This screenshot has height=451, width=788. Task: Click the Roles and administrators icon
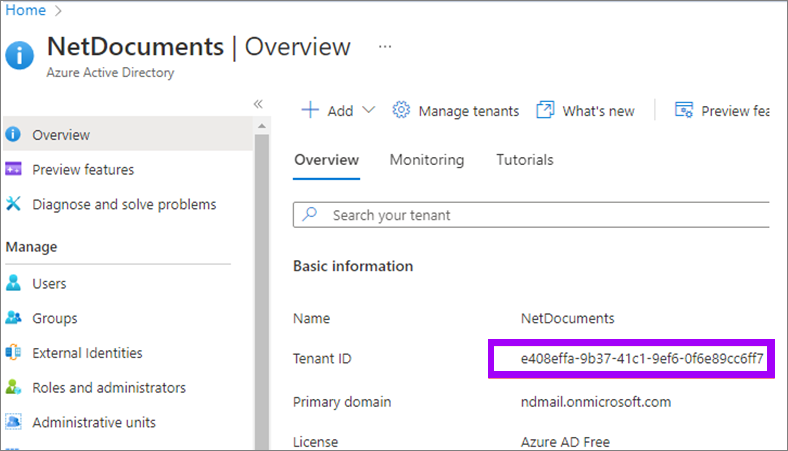click(x=14, y=387)
